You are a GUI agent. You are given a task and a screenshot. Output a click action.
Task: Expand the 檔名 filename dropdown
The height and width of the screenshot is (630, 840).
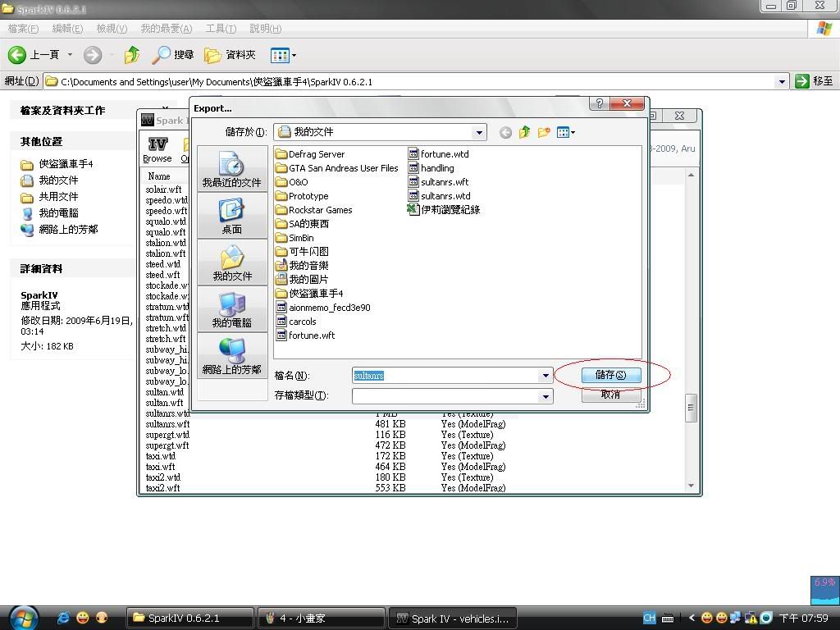pyautogui.click(x=545, y=376)
